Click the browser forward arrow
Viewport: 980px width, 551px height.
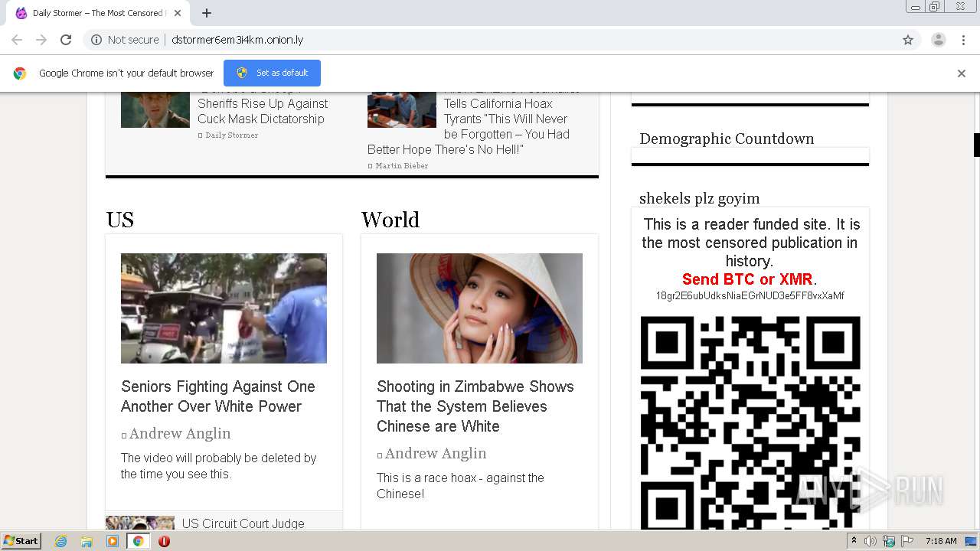coord(41,40)
